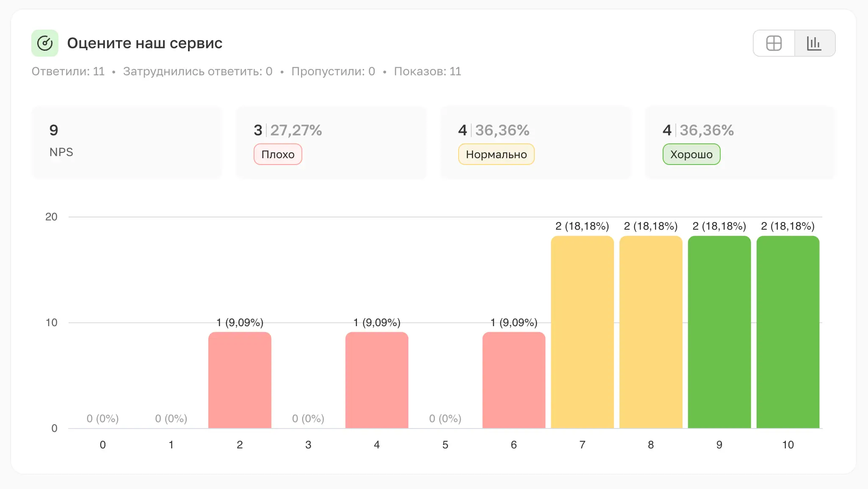
Task: Select the bar chart view icon
Action: [x=814, y=43]
